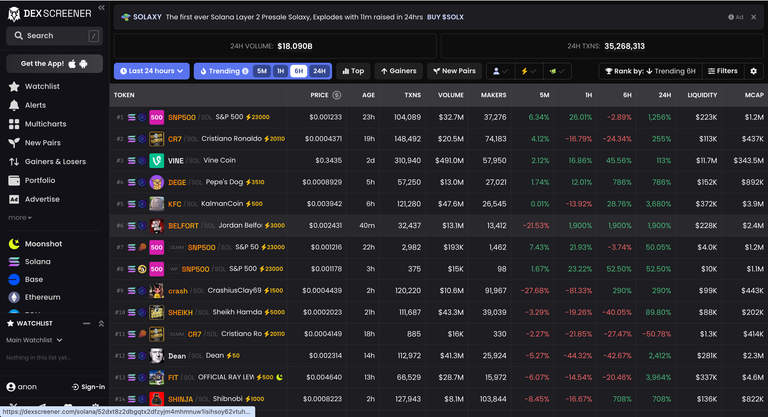The height and width of the screenshot is (417, 768).
Task: Switch trending timeframe to 5M
Action: 262,71
